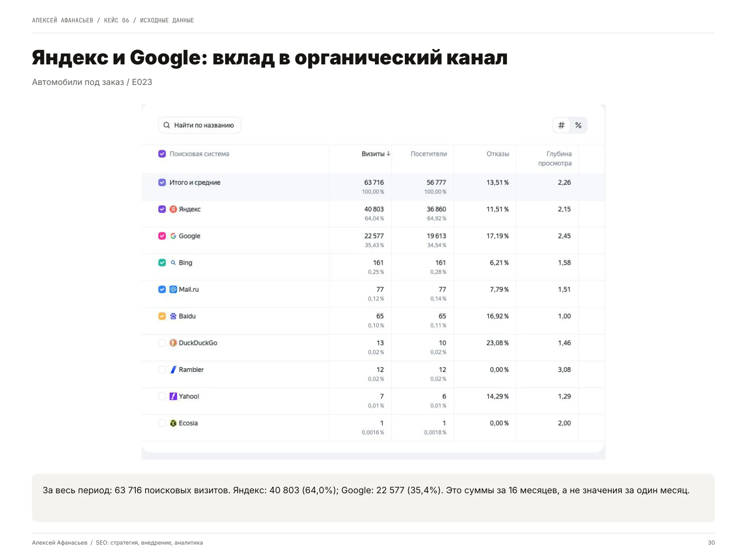The width and height of the screenshot is (747, 560).
Task: Uncheck the 'Итого и средние' checkbox
Action: 162,182
